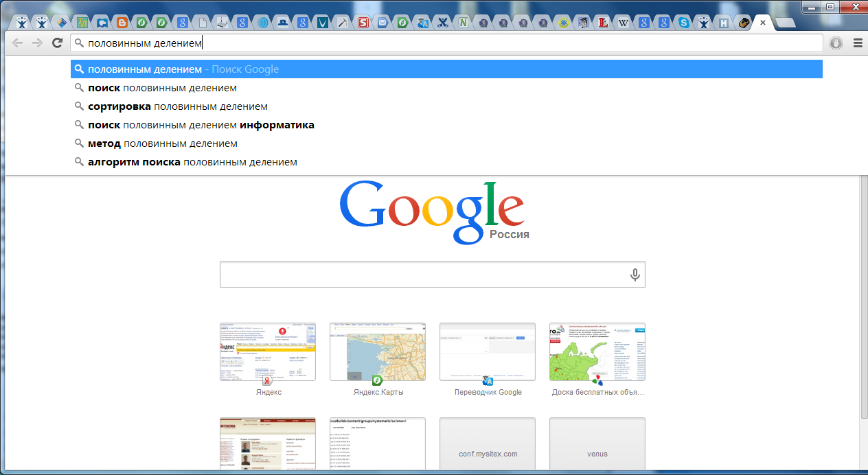868x475 pixels.
Task: Click the browser Back arrow
Action: click(x=17, y=43)
